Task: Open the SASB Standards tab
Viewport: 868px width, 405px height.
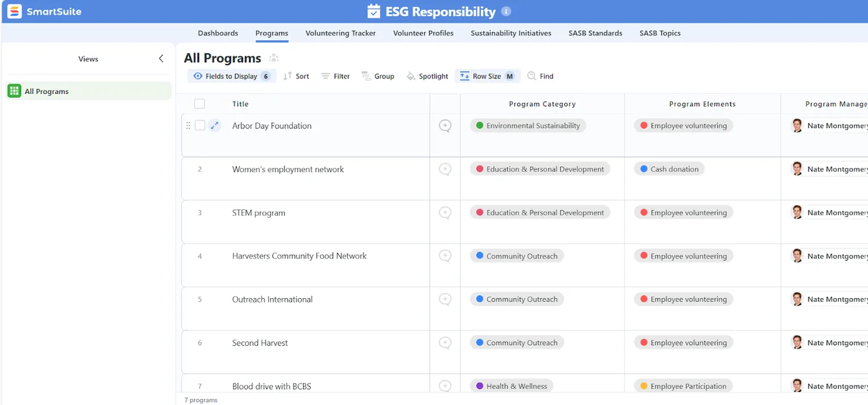Action: pyautogui.click(x=595, y=33)
